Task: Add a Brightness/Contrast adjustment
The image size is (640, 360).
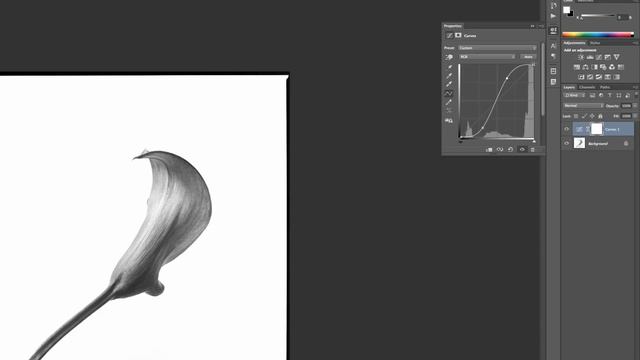Action: pos(581,58)
